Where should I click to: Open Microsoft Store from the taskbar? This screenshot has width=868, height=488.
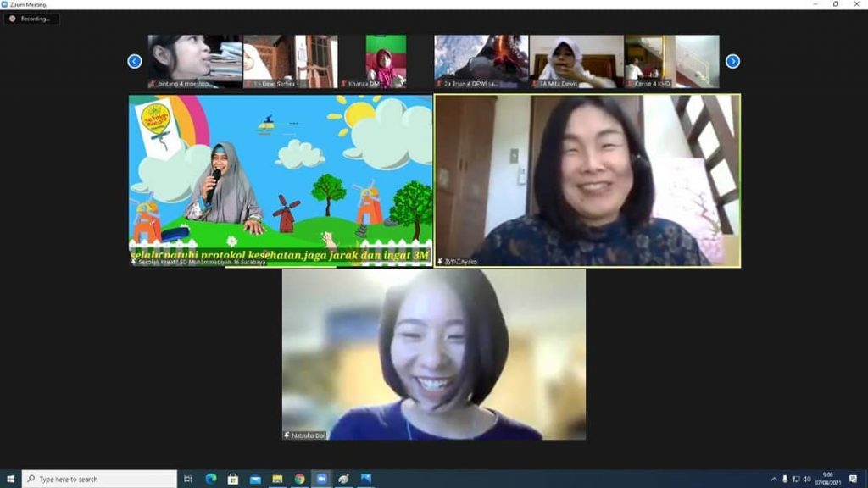coord(232,479)
